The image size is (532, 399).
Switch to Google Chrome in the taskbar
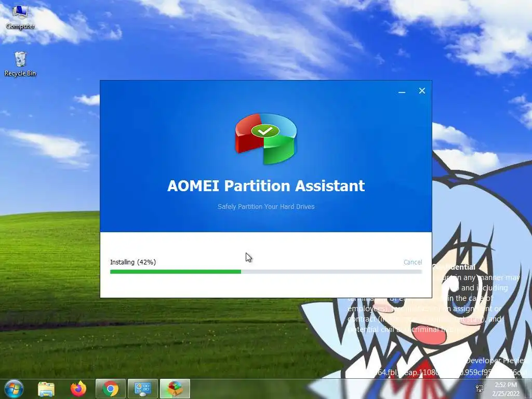(x=110, y=389)
